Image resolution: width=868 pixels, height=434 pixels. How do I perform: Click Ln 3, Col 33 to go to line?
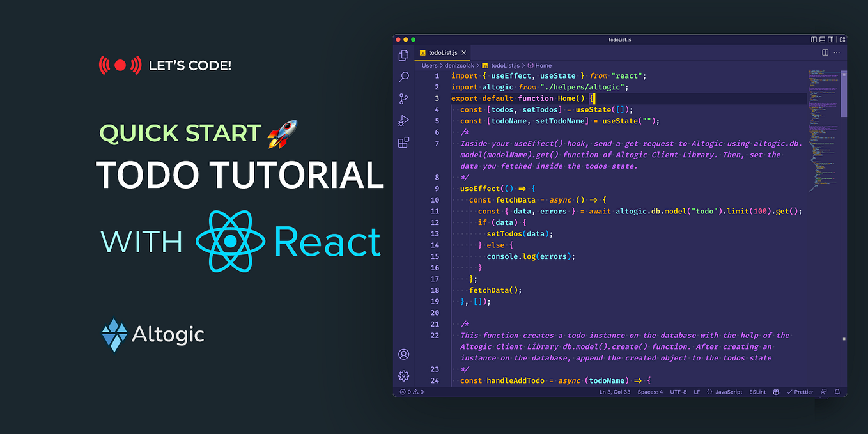[615, 391]
